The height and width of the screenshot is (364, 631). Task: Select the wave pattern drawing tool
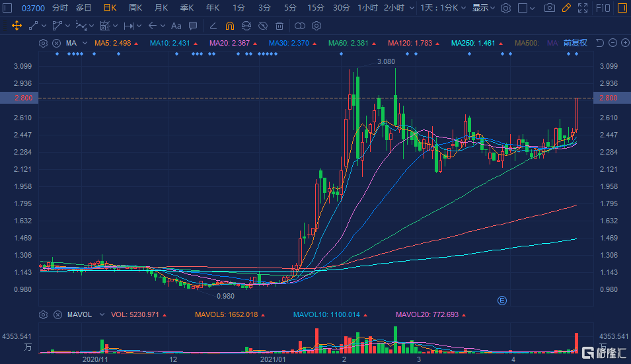(81, 26)
